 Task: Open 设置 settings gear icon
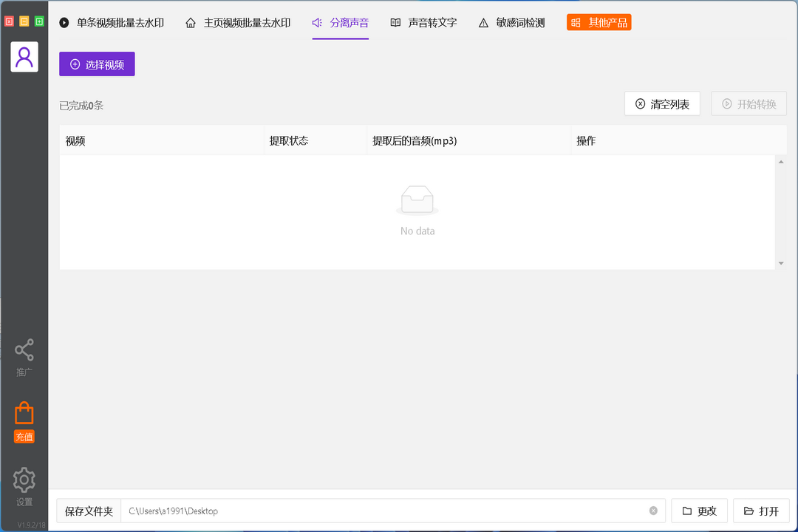(x=24, y=479)
